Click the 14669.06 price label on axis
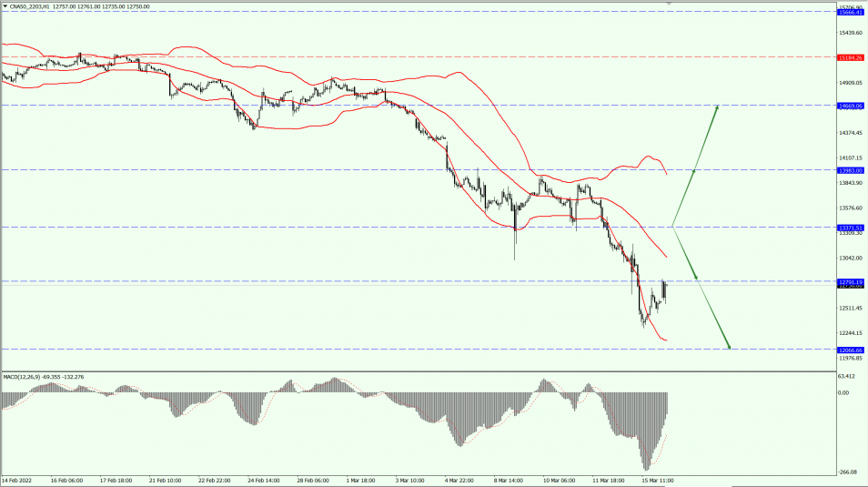 tap(850, 106)
